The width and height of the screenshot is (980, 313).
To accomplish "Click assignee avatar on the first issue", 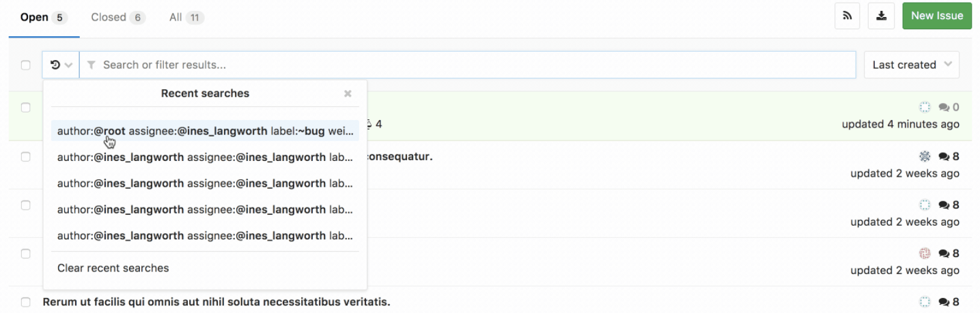I will pyautogui.click(x=925, y=107).
